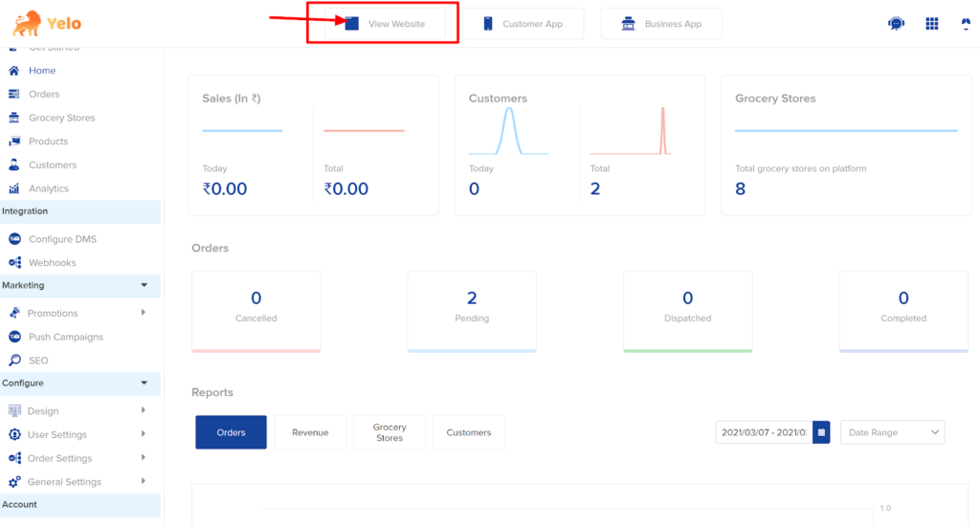
Task: Select the Grocery Stores report tab
Action: [390, 432]
